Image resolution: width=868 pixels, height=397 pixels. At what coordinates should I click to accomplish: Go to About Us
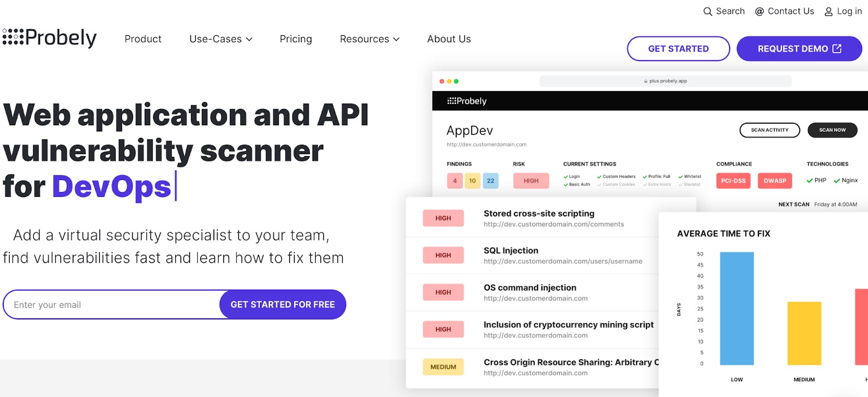click(449, 39)
